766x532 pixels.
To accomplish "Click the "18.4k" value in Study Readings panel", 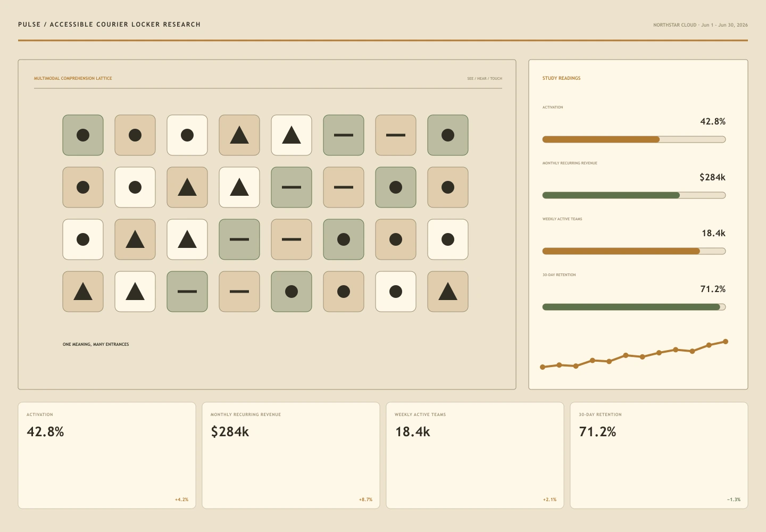I will [x=713, y=233].
